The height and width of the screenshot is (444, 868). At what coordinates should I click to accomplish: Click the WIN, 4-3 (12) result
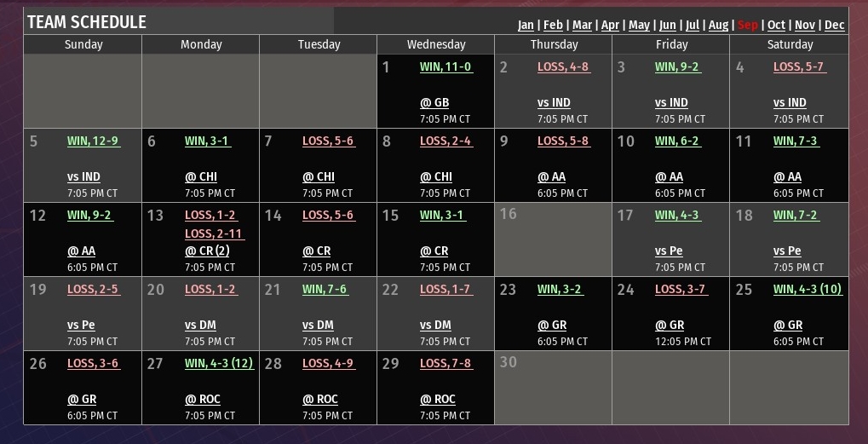point(218,363)
